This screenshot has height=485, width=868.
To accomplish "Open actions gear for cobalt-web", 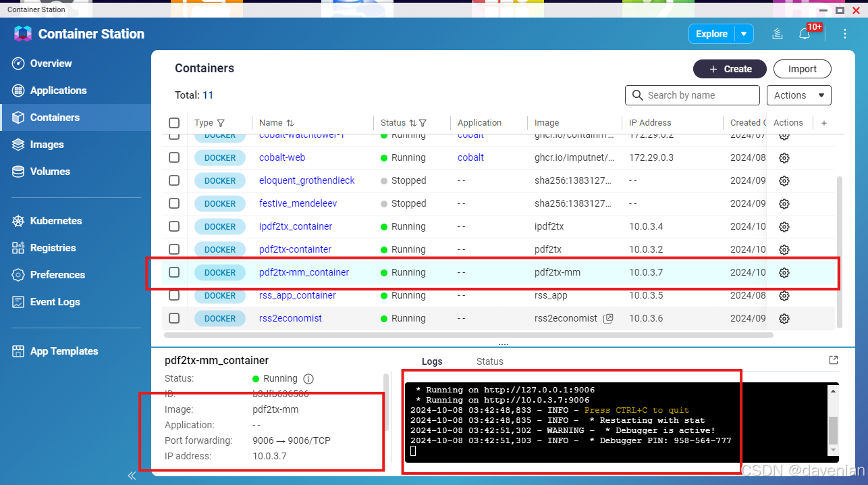I will [x=784, y=157].
